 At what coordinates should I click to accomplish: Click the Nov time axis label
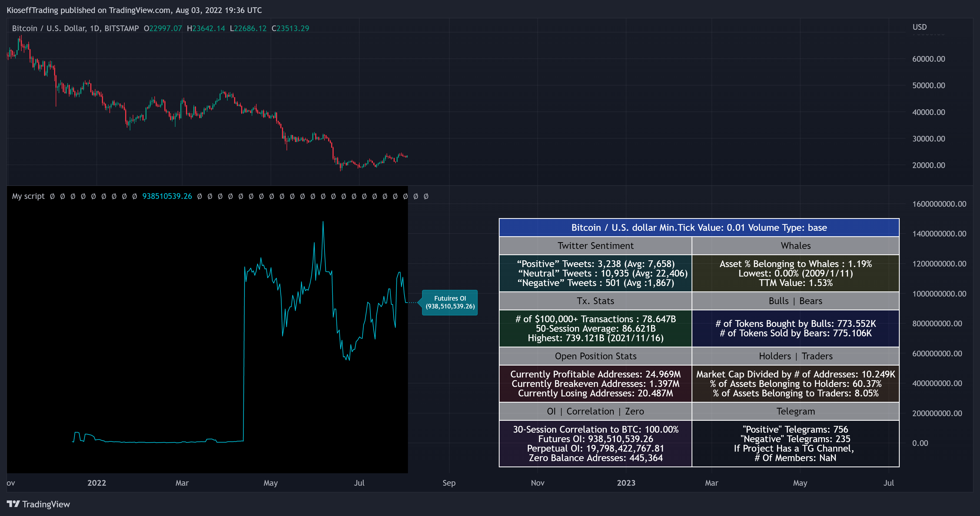(537, 483)
